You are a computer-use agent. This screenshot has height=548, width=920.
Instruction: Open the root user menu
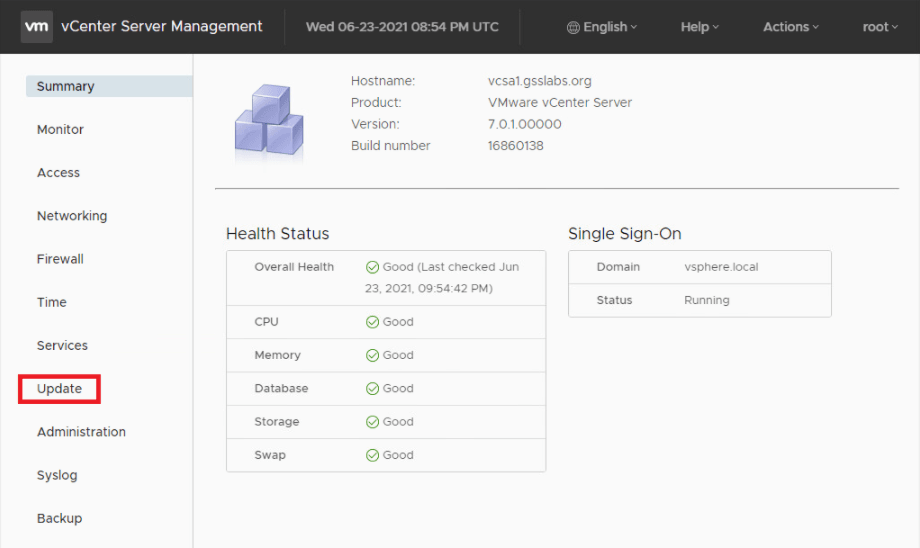880,27
